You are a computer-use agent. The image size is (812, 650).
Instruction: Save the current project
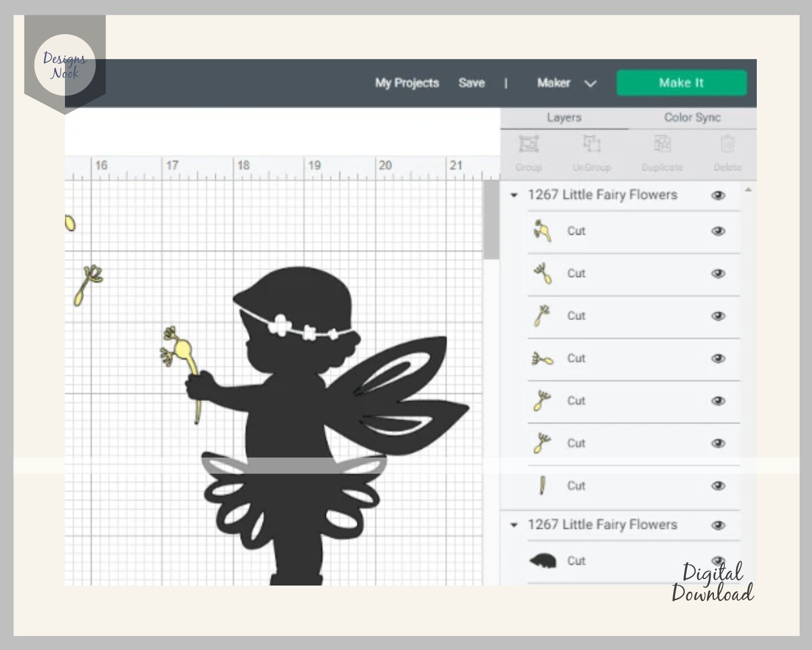click(472, 83)
